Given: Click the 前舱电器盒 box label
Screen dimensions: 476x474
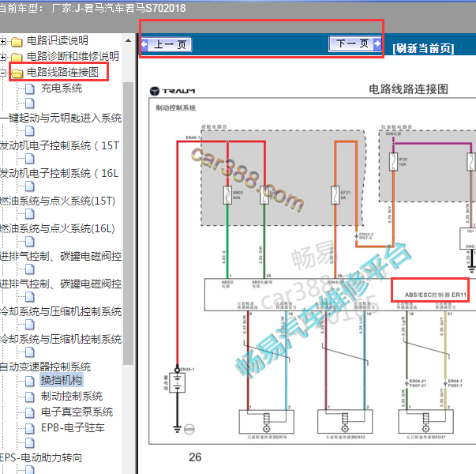Looking at the screenshot, I should coord(214,126).
